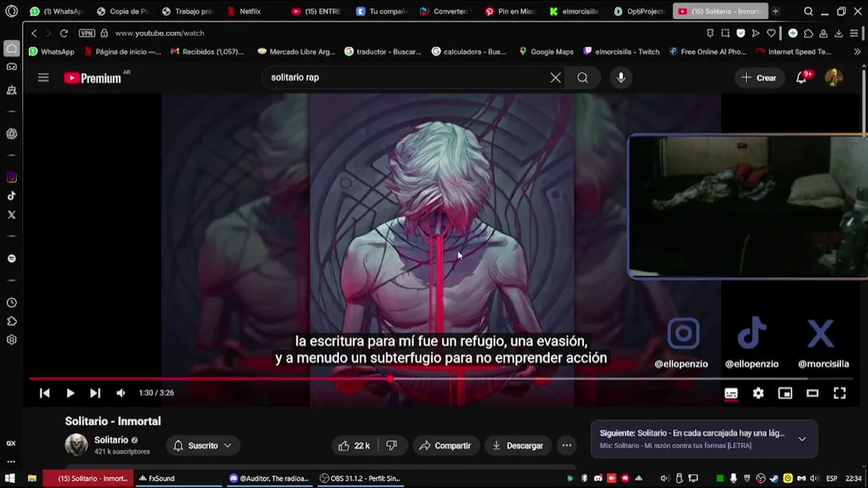868x488 pixels.
Task: Open the Easy Setup menu icon
Action: [854, 33]
